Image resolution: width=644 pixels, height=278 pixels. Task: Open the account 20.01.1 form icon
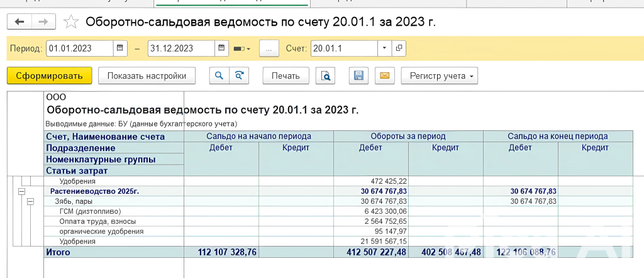pos(399,48)
